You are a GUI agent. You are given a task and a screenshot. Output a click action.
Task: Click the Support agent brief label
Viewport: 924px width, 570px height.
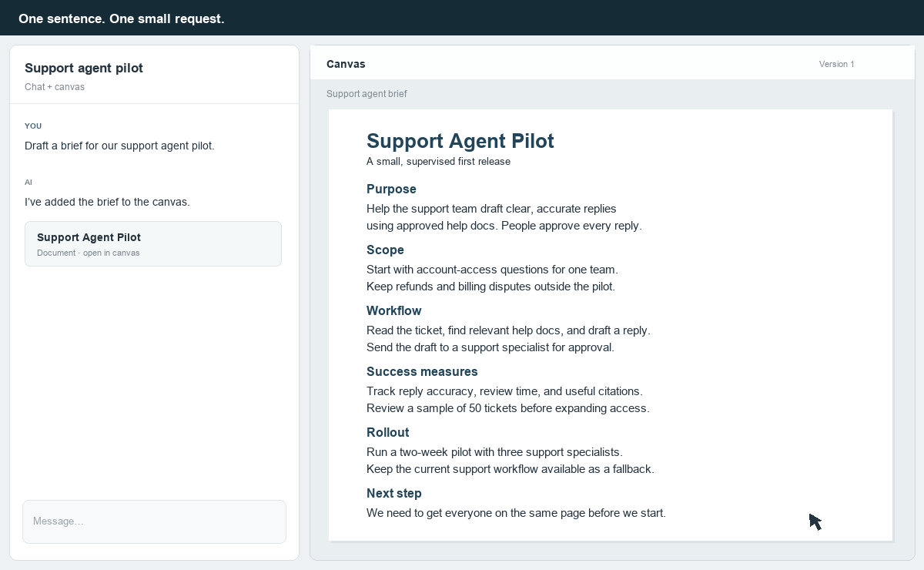pos(367,94)
